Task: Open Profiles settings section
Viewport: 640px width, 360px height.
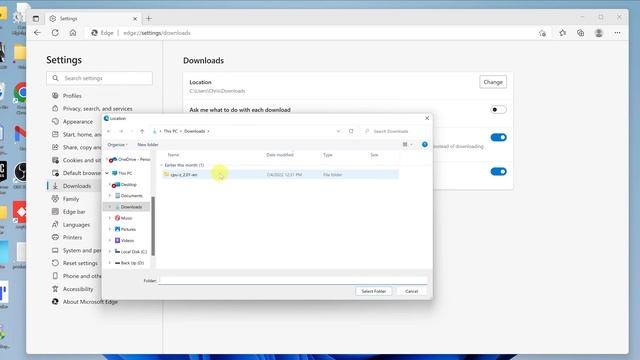Action: [72, 96]
